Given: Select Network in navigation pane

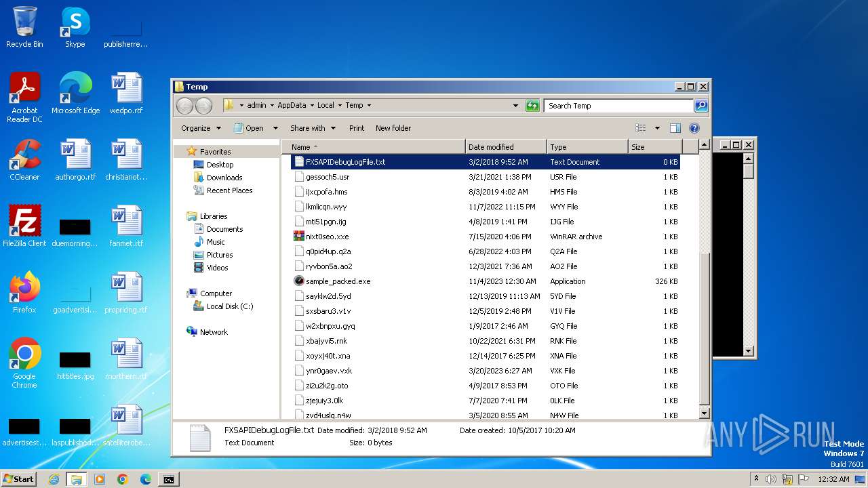Looking at the screenshot, I should click(214, 332).
